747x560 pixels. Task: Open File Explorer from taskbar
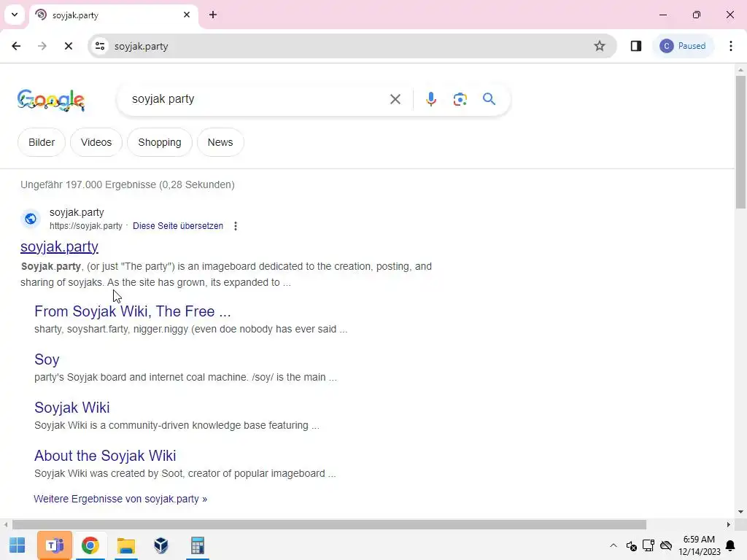pos(126,545)
